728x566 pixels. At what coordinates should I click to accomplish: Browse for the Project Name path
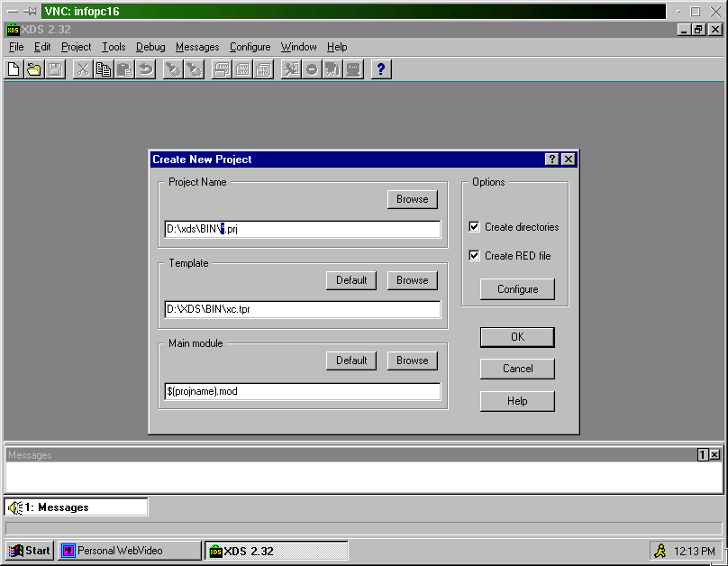coord(413,199)
